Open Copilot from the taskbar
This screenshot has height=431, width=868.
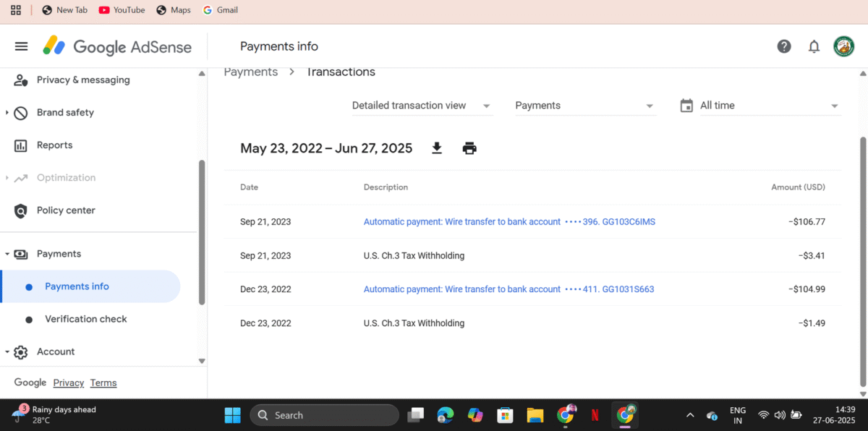475,415
